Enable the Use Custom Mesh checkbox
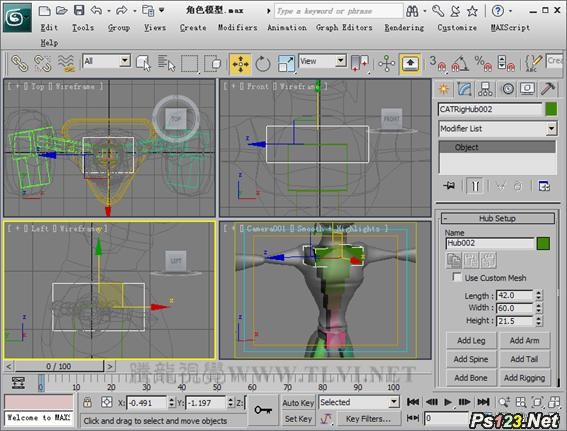 [457, 277]
